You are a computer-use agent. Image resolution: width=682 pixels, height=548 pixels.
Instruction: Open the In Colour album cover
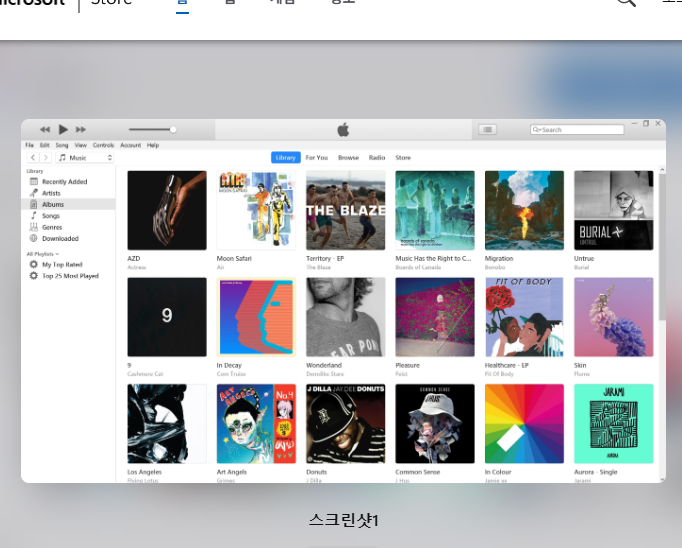pos(525,424)
